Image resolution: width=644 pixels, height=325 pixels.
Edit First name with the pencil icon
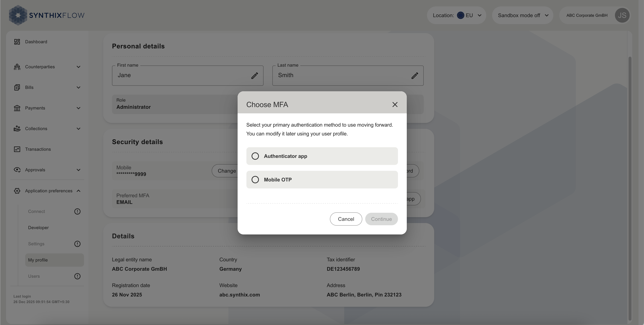coord(255,76)
